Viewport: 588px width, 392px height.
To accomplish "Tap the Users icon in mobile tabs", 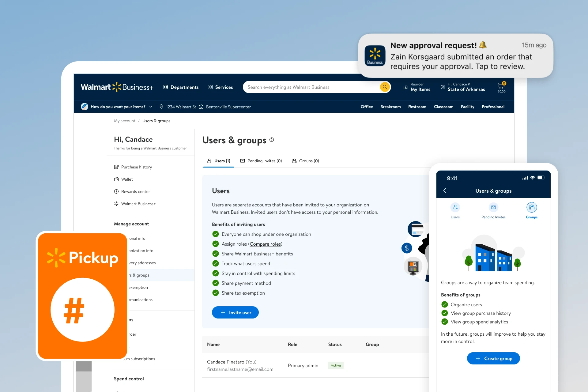I will (455, 208).
